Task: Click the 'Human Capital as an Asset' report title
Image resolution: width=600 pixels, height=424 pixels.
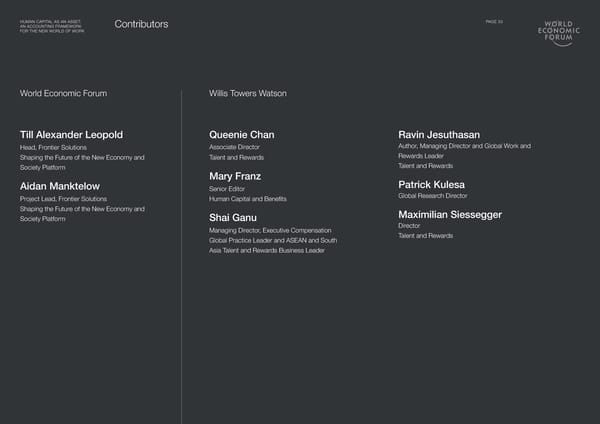Action: pos(52,26)
